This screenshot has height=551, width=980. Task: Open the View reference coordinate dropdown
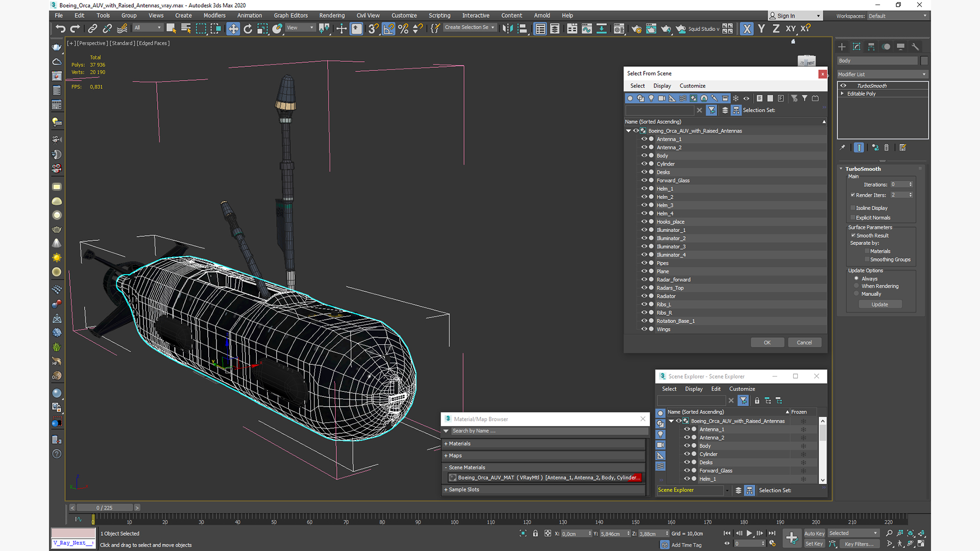(x=300, y=28)
